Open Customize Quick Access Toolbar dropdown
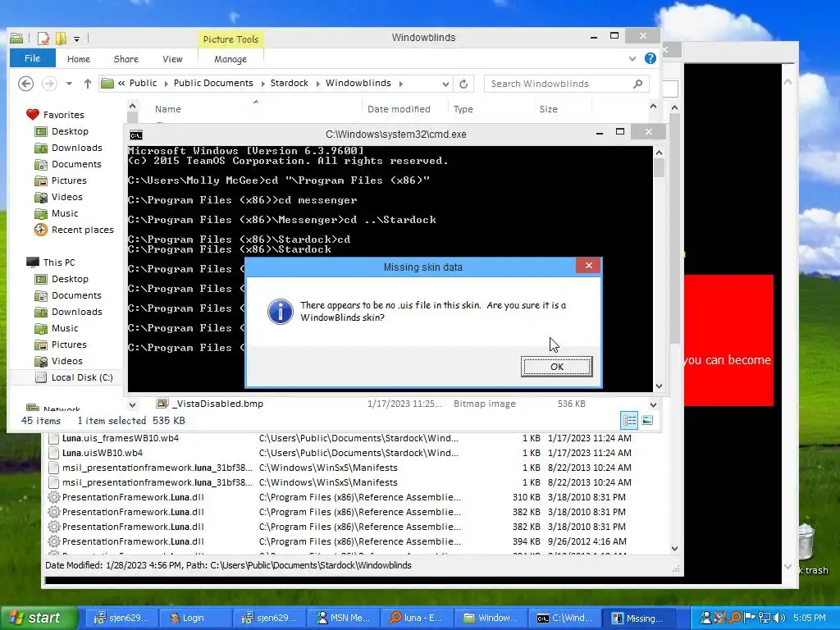The image size is (840, 630). pos(76,39)
